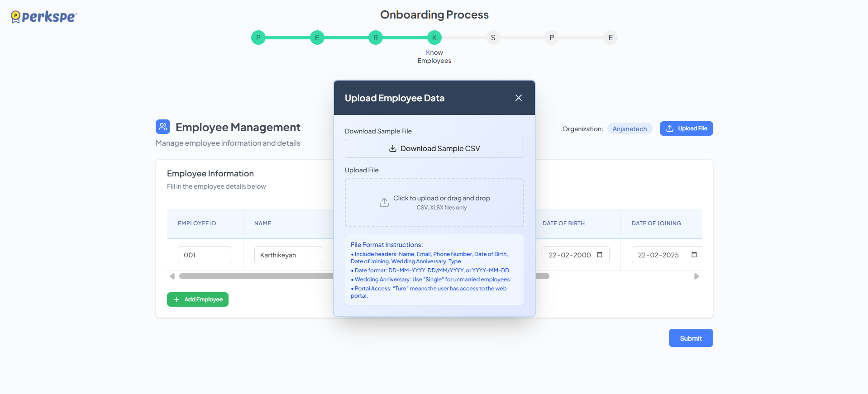Click the Upload File button
868x394 pixels.
click(686, 128)
